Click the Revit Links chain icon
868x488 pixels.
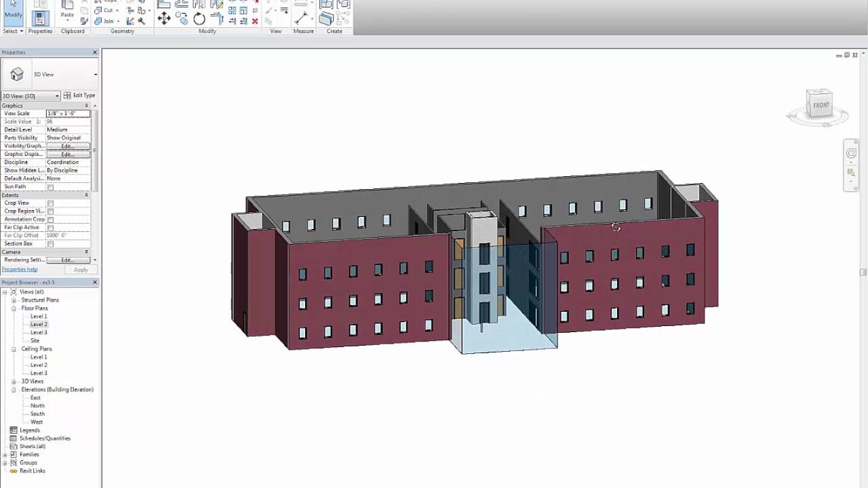pos(14,471)
